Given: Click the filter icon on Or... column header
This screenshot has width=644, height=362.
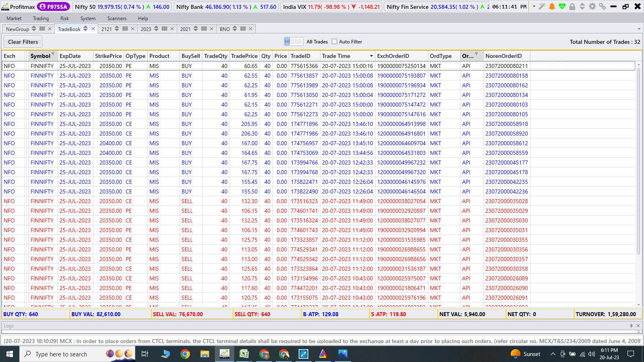Looking at the screenshot, I should tap(476, 53).
